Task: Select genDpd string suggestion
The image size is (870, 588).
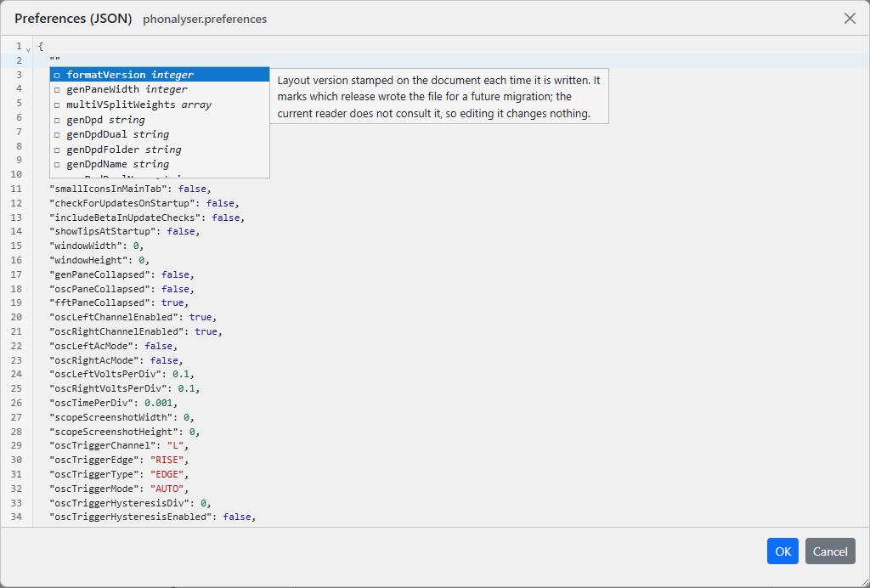Action: tap(160, 120)
